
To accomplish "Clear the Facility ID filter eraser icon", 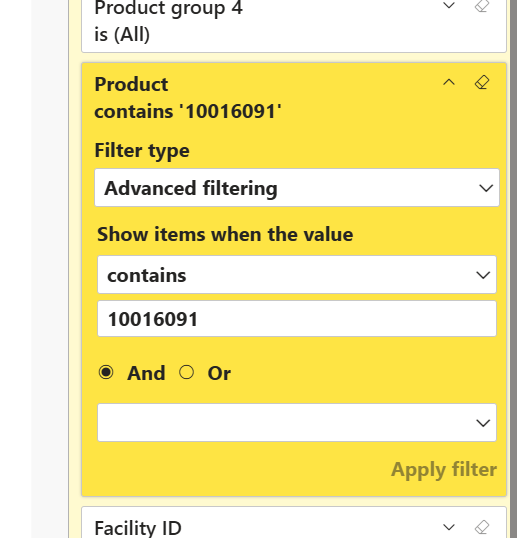I will [x=482, y=527].
